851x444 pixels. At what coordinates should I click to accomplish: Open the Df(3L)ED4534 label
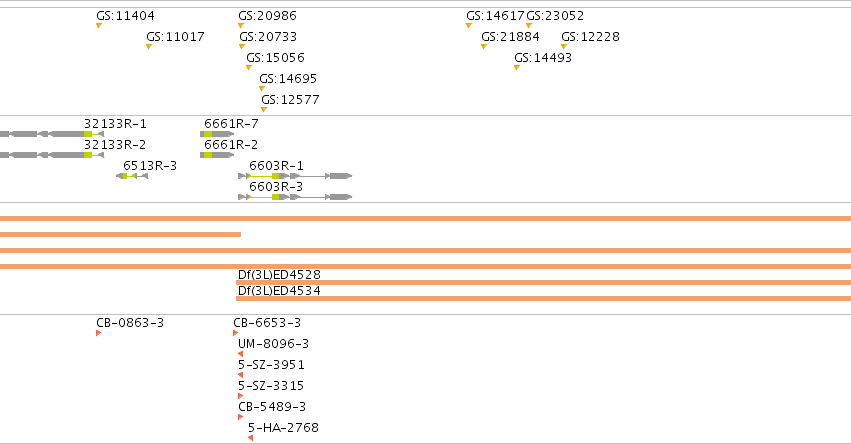click(280, 290)
